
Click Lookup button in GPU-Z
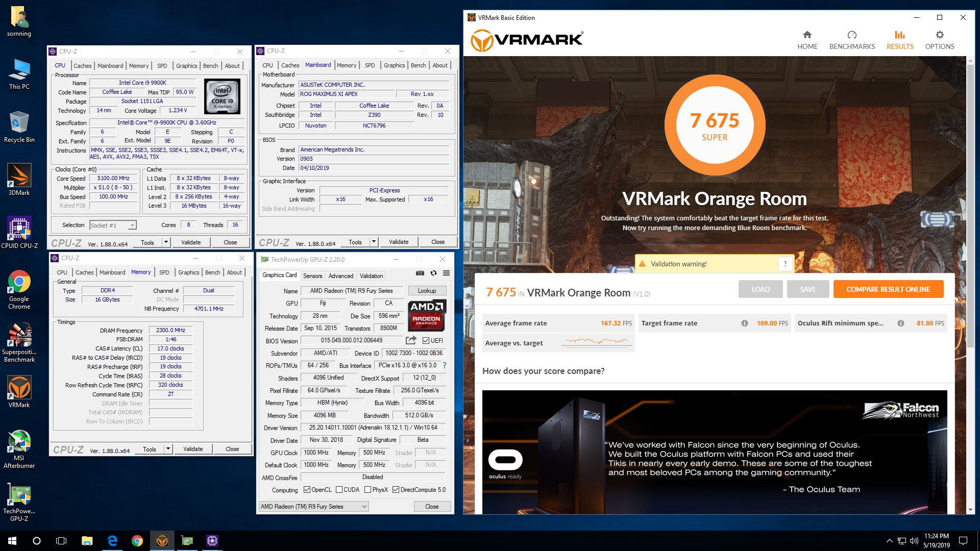[x=427, y=291]
